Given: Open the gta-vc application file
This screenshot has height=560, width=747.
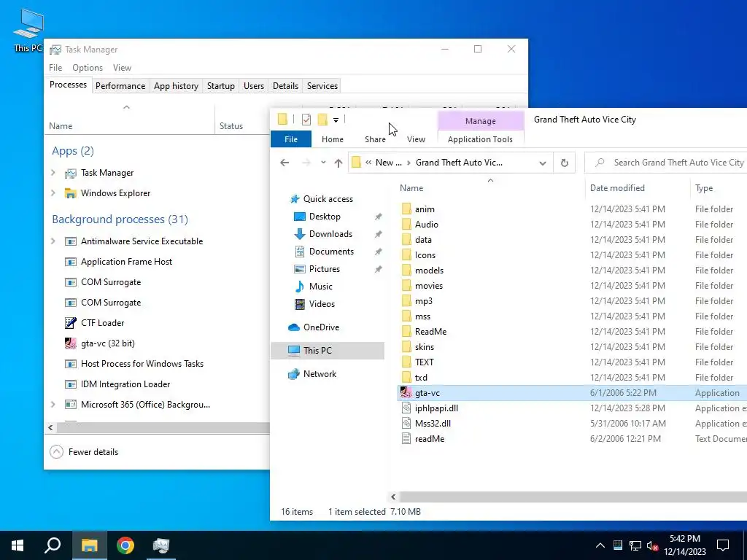Looking at the screenshot, I should point(427,393).
